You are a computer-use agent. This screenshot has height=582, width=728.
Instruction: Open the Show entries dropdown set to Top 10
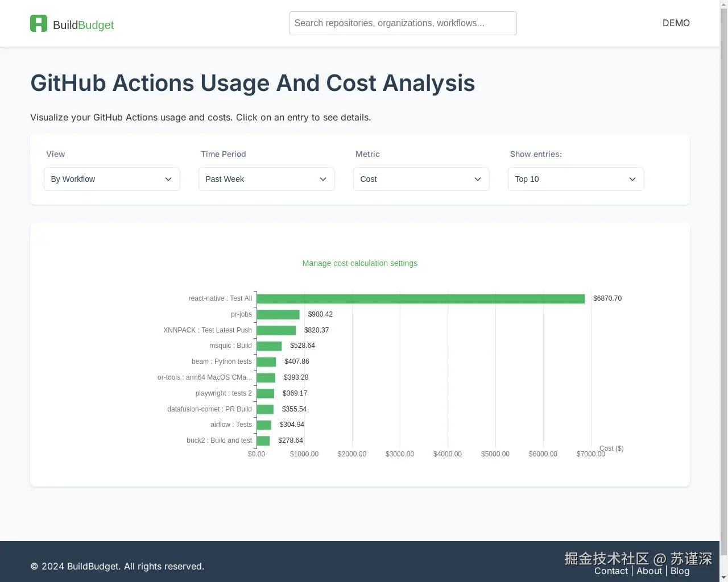coord(576,179)
